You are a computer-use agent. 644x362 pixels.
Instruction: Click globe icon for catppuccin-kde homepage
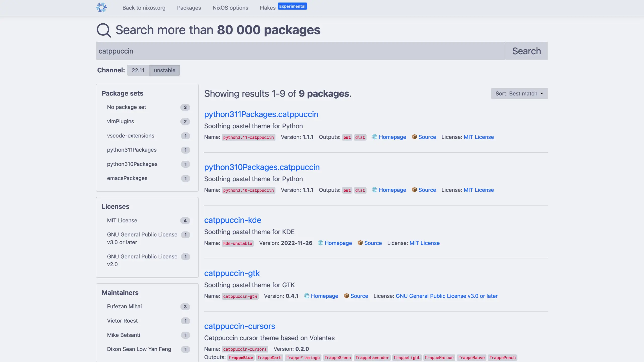320,243
